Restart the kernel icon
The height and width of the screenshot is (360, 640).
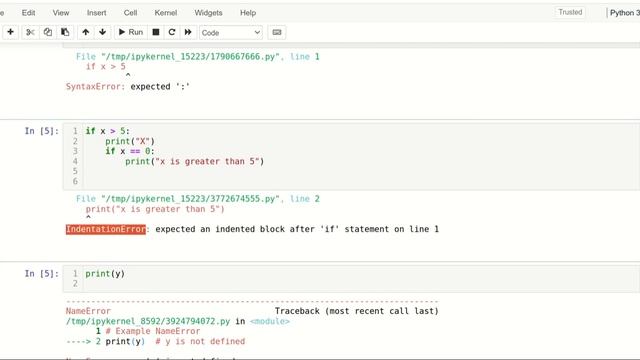coord(172,32)
